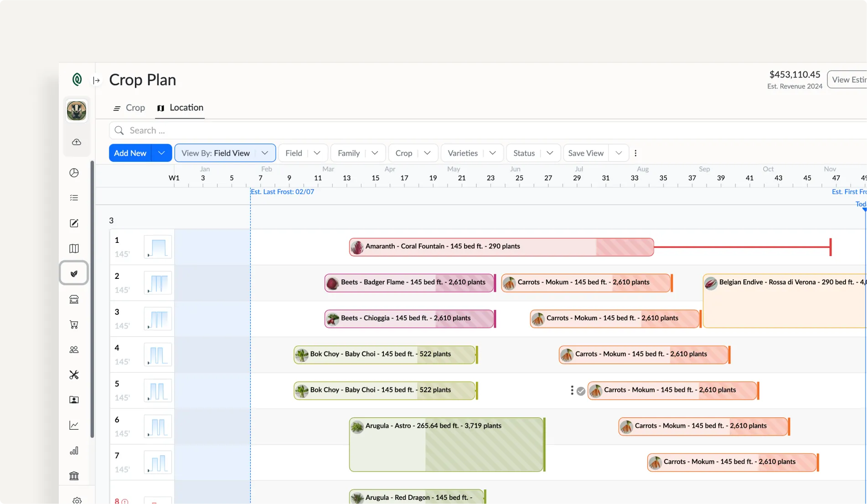The image size is (867, 504).
Task: Open the map view icon in sidebar
Action: click(73, 248)
